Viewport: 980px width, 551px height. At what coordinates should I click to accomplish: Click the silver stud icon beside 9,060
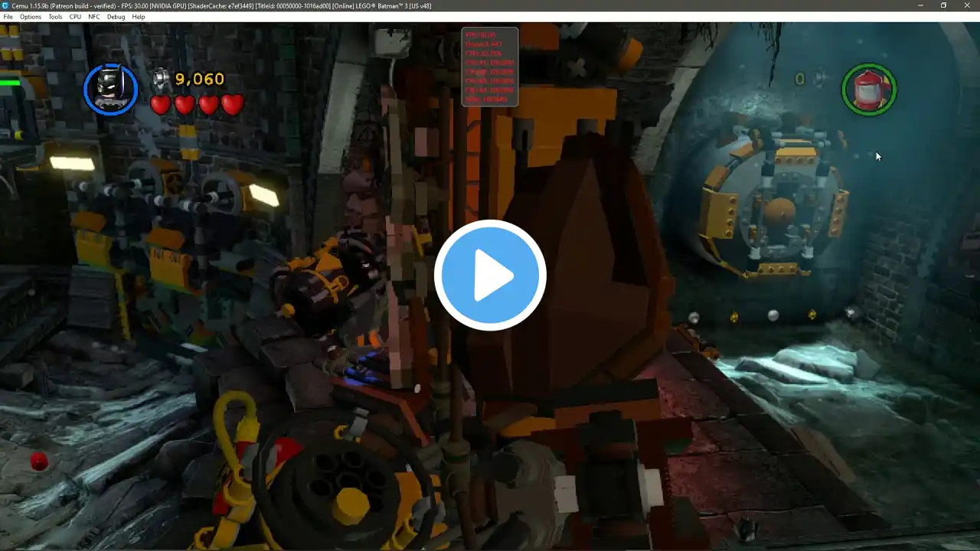click(x=162, y=79)
